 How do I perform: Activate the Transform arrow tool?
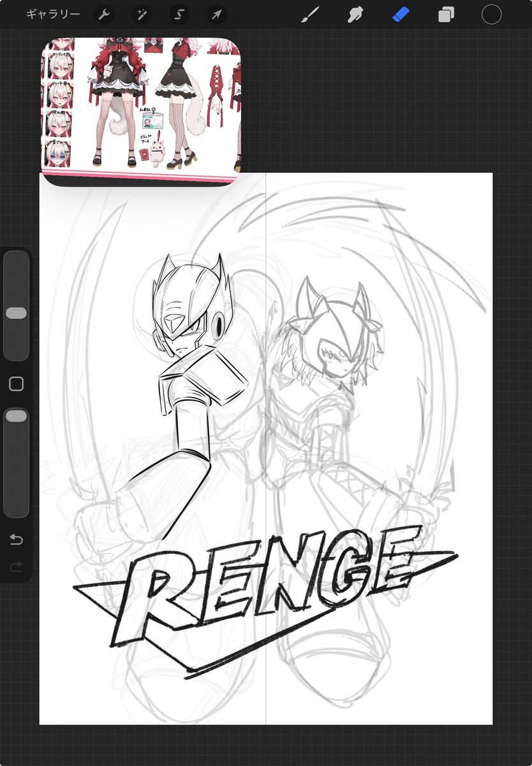(217, 15)
